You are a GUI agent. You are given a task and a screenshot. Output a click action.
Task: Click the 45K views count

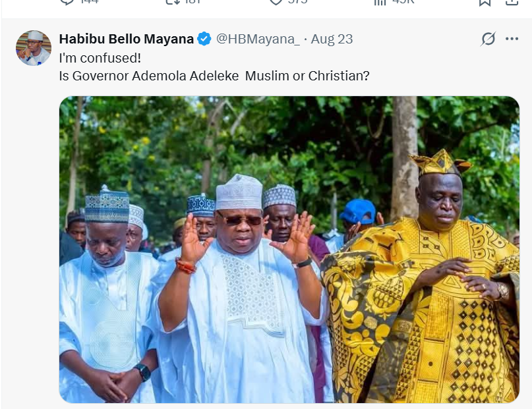pos(403,2)
